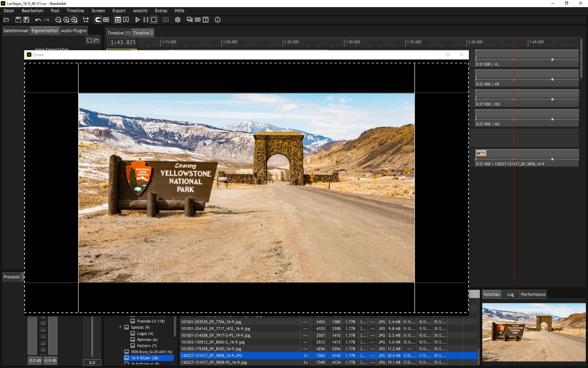This screenshot has width=588, height=368.
Task: Open the info circle icon
Action: pyautogui.click(x=218, y=20)
